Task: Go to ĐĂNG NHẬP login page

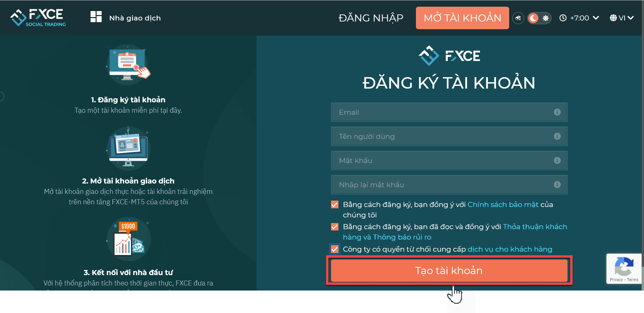Action: pyautogui.click(x=371, y=18)
